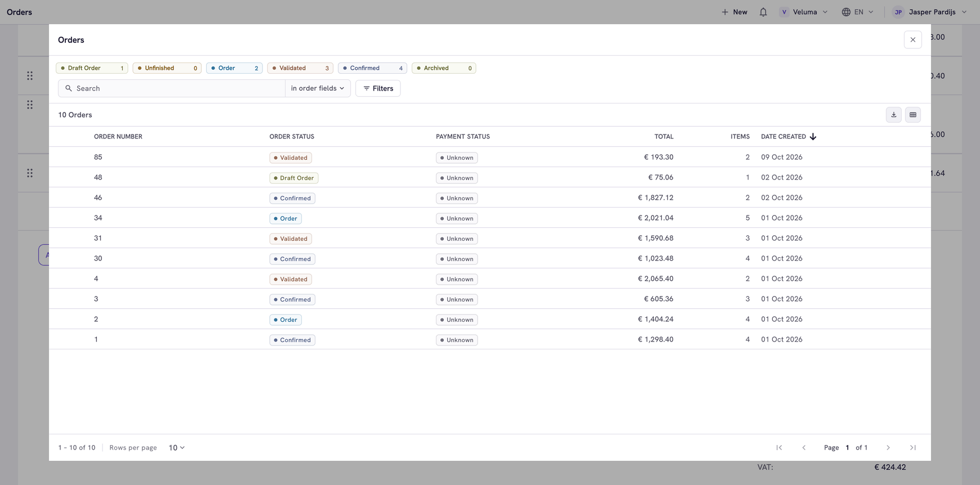
Task: Click total € 1,590.68 of order 31
Action: [x=656, y=238]
